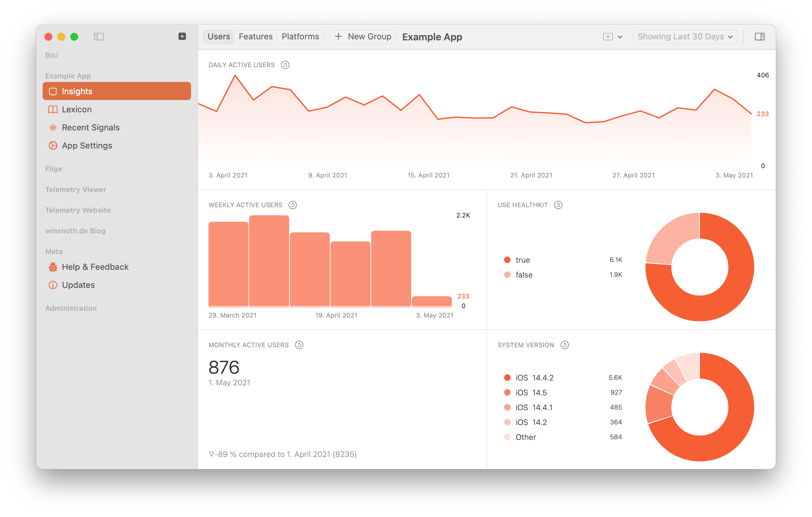Click the Example App title in toolbar

pyautogui.click(x=432, y=37)
